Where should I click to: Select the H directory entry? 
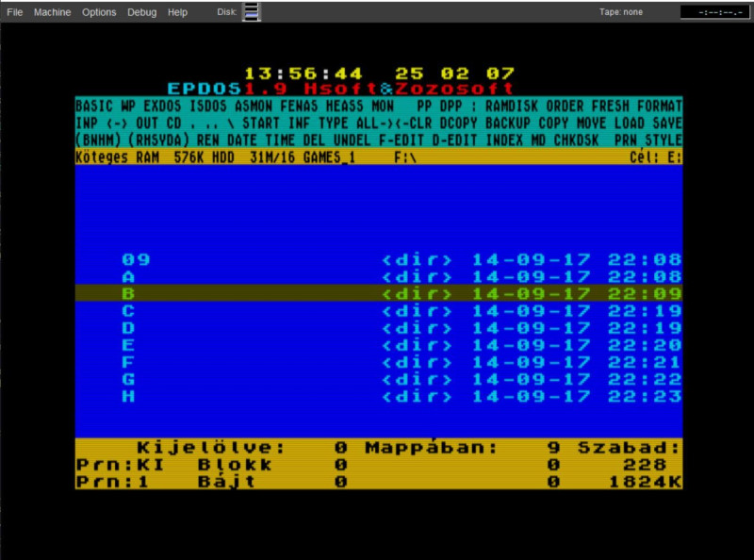379,396
